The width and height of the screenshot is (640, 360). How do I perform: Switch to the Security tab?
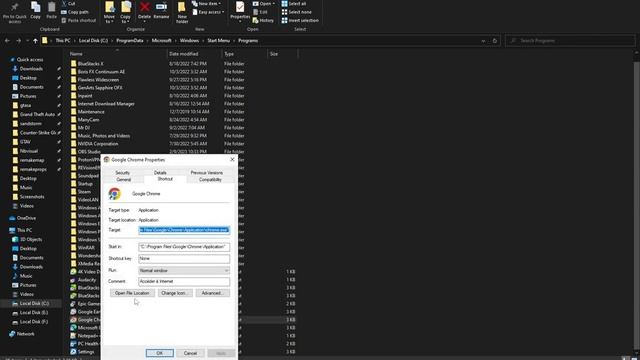coord(122,173)
